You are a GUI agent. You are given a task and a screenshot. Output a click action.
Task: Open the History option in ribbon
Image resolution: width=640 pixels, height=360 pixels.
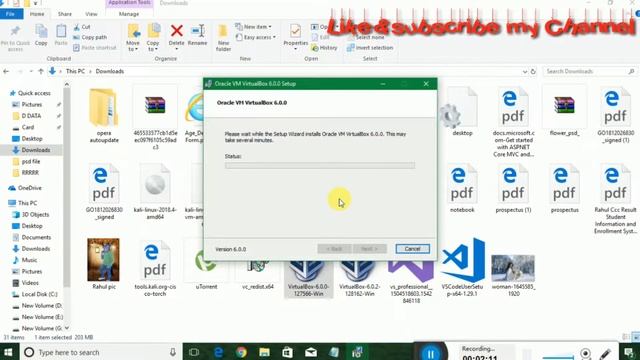[x=324, y=48]
